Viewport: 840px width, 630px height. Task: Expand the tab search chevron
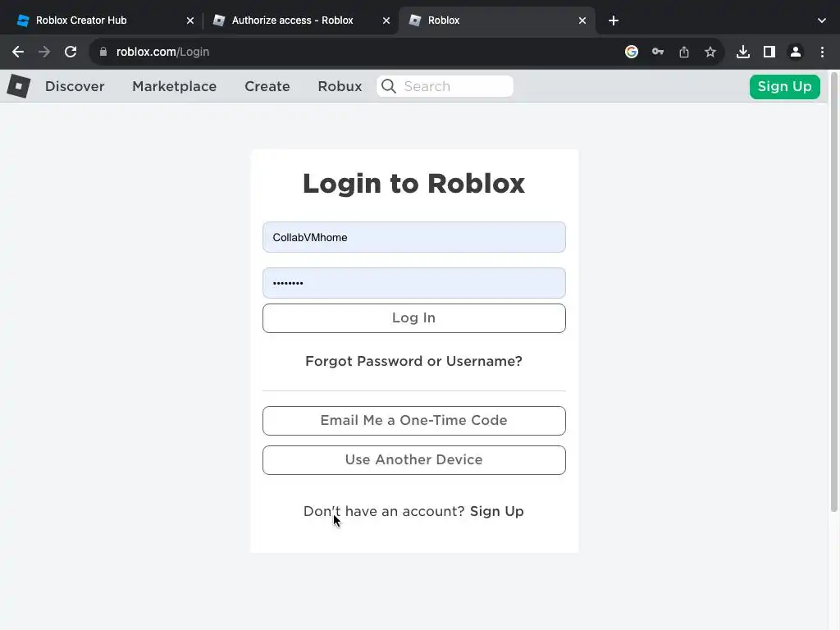822,21
